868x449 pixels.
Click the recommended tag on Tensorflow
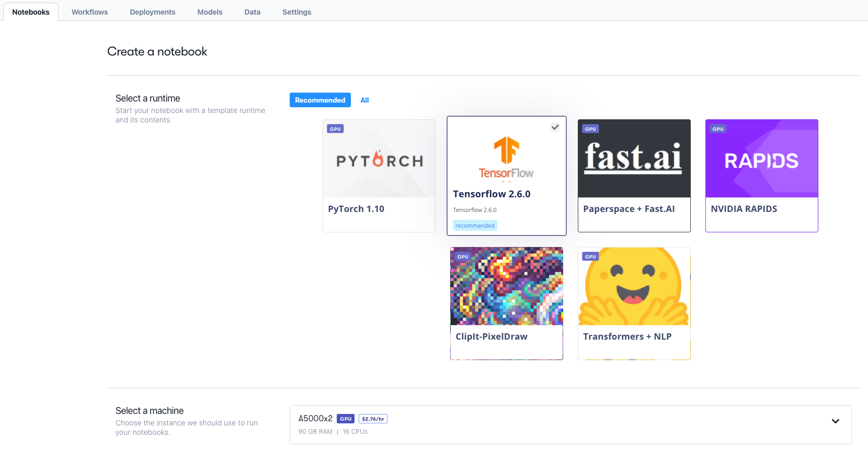point(475,226)
